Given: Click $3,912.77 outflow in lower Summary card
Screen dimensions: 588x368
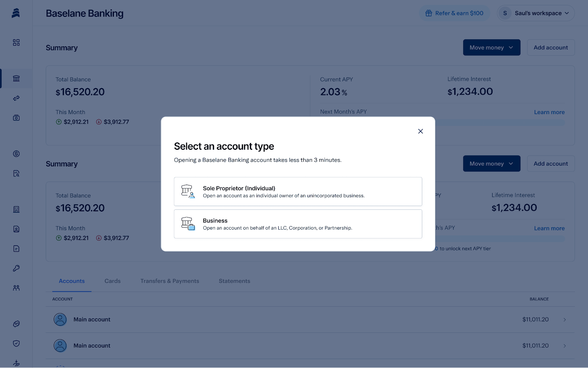Looking at the screenshot, I should [116, 238].
